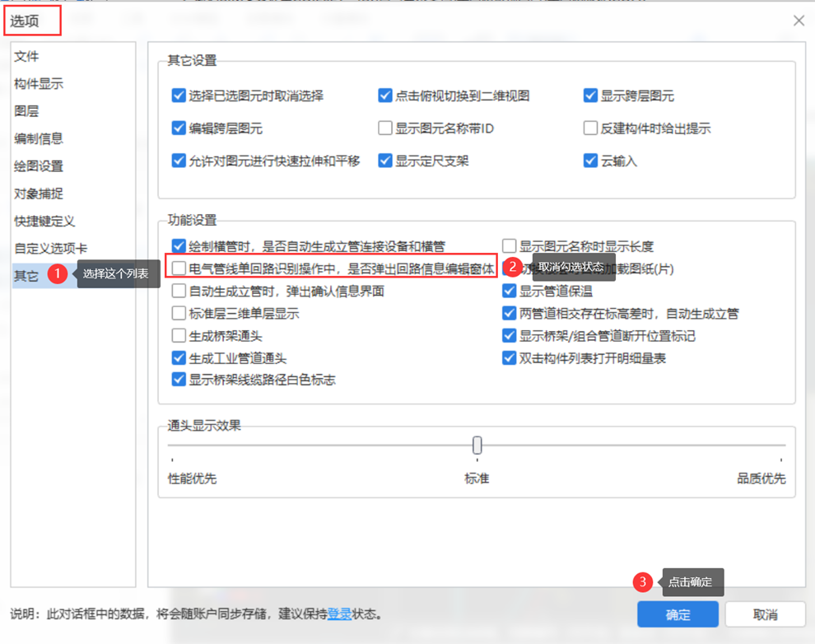
Task: Enable 标准层三维单层显示 checkbox
Action: [179, 314]
